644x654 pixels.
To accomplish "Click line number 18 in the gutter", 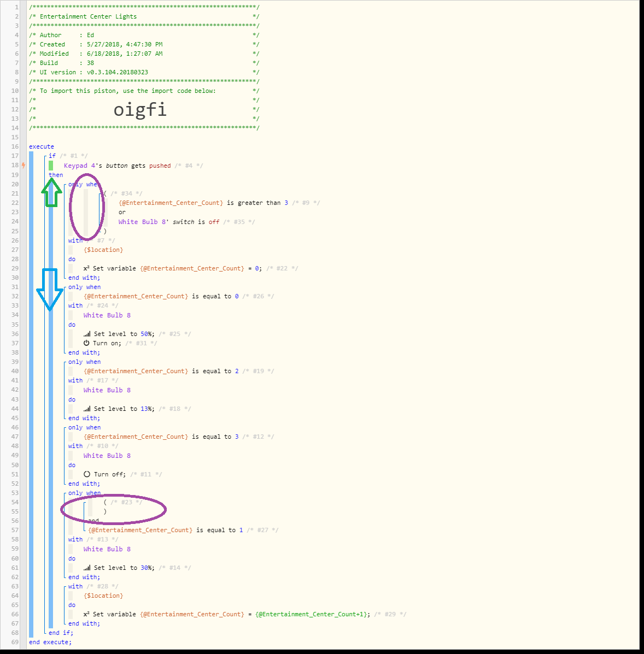I will click(15, 165).
